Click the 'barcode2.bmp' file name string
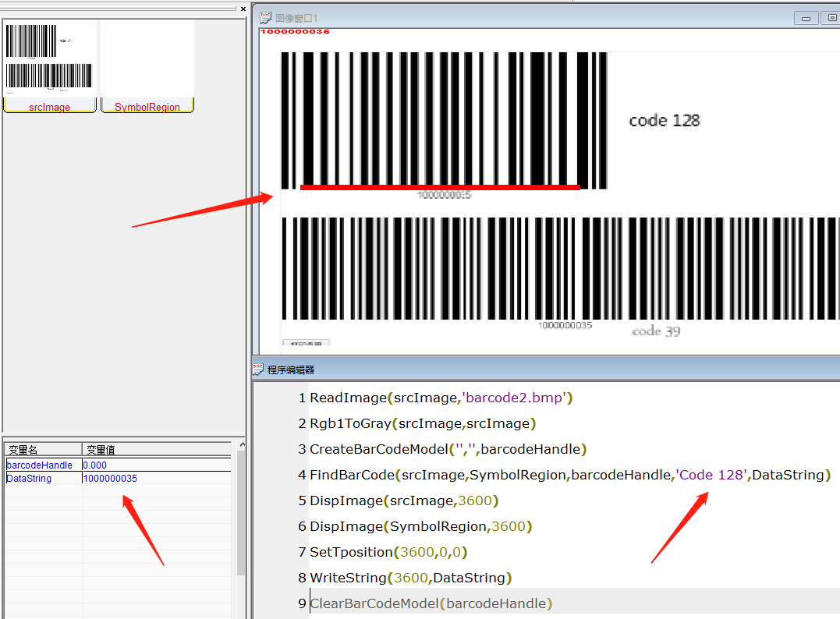 514,398
